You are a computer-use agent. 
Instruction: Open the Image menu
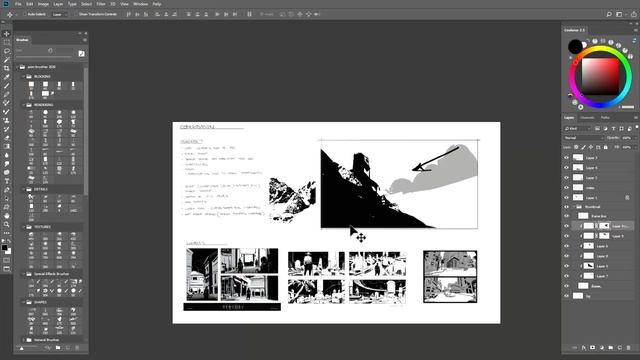click(x=43, y=4)
